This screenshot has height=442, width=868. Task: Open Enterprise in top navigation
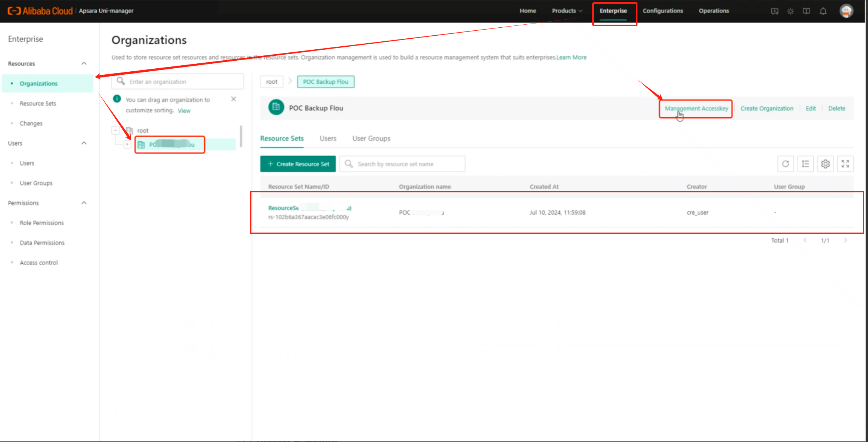tap(613, 11)
